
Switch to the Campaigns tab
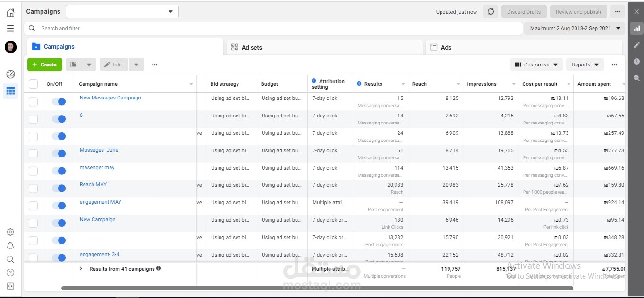coord(125,47)
